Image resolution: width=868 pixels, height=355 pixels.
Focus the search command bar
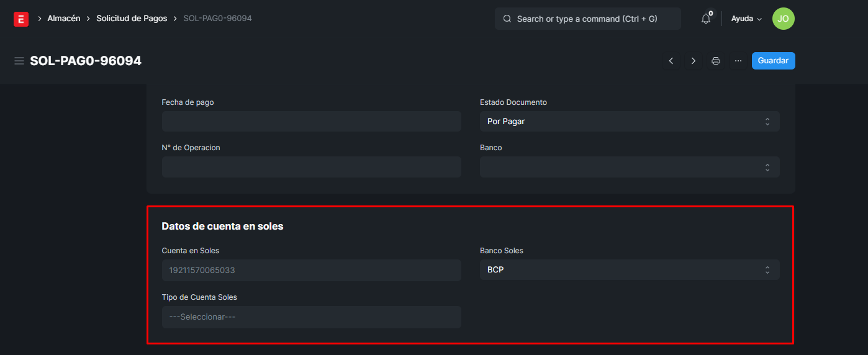tap(587, 19)
